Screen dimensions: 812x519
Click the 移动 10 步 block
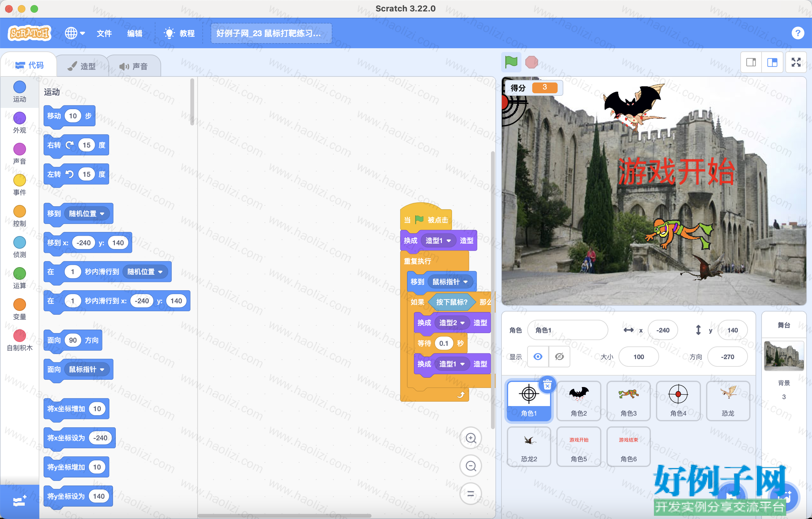coord(69,116)
